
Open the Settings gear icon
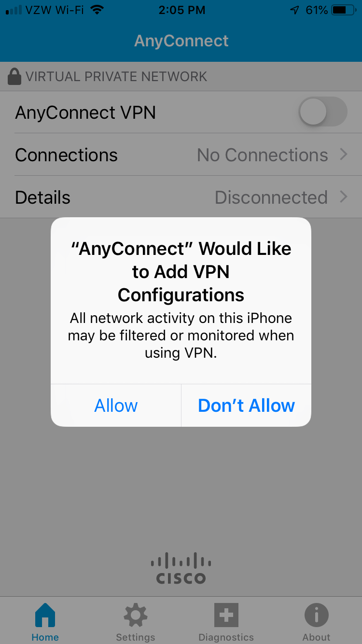136,616
